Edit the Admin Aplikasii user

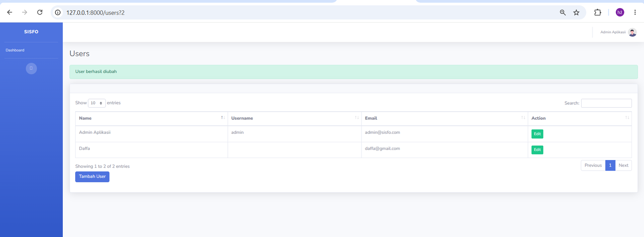537,134
